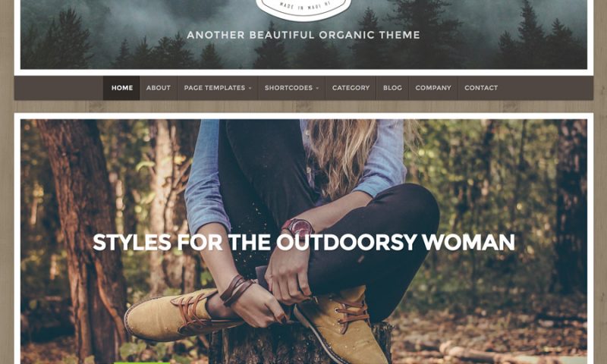Click the oval logo badge in header
This screenshot has height=364, width=607.
tap(304, 8)
